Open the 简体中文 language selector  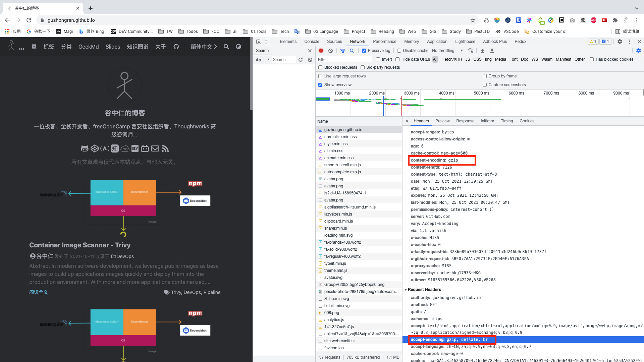(x=204, y=47)
